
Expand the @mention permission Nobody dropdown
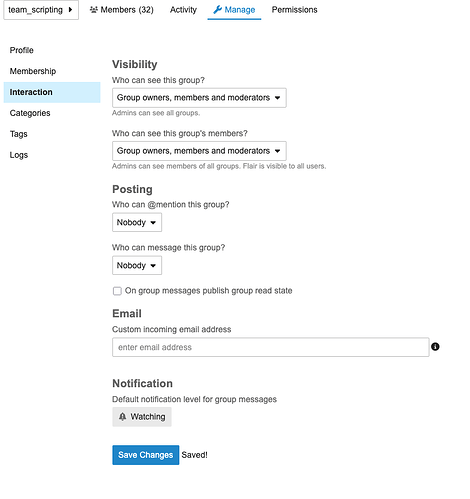pos(137,222)
